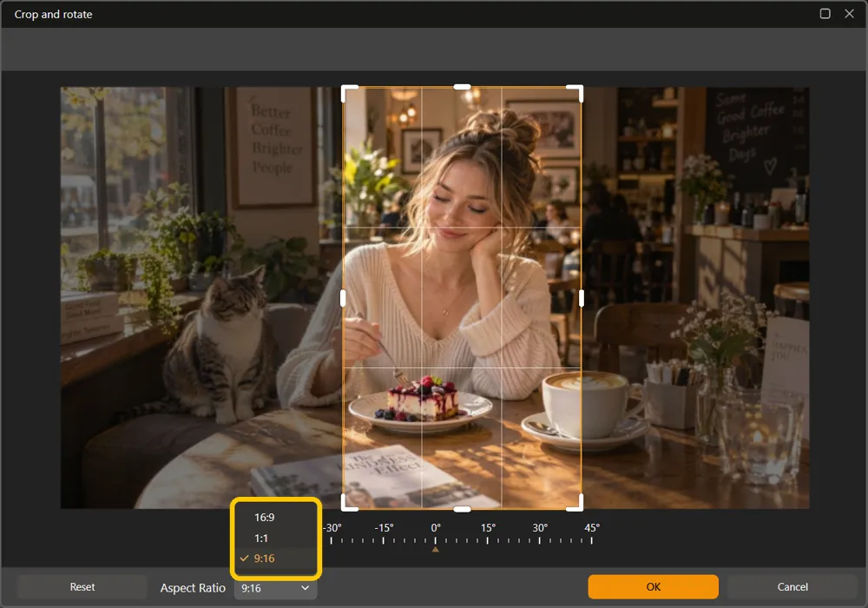
Task: Click the 0° rotation label
Action: 436,528
